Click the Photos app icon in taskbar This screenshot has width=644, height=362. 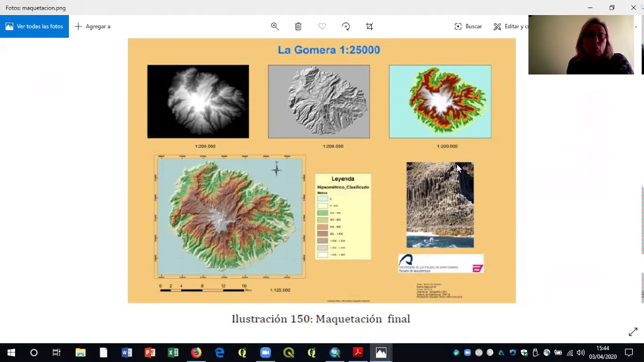[381, 352]
